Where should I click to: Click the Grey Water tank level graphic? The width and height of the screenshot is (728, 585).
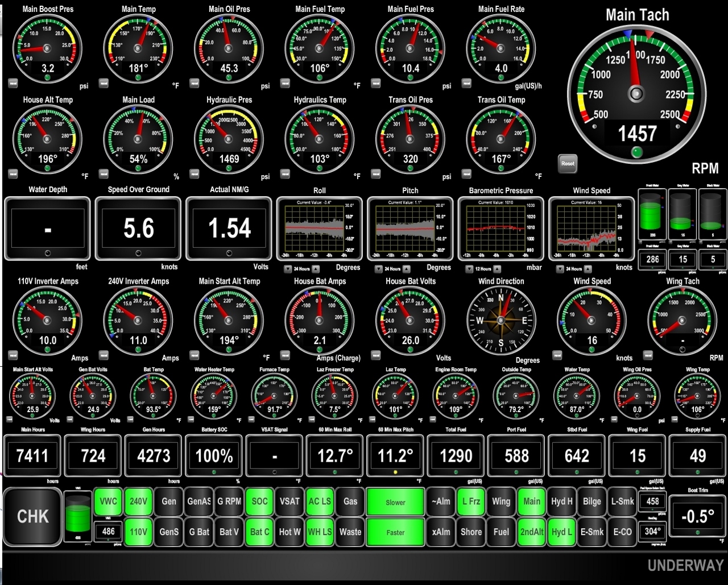coord(682,215)
